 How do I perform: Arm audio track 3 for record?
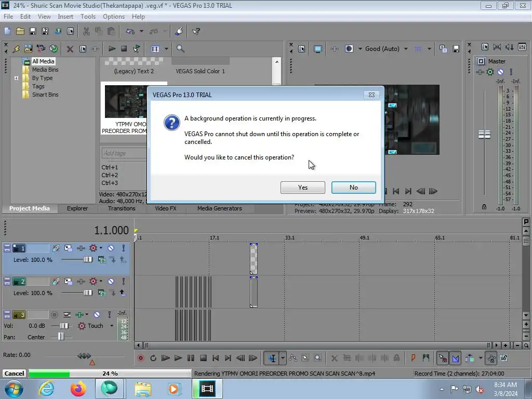54,314
